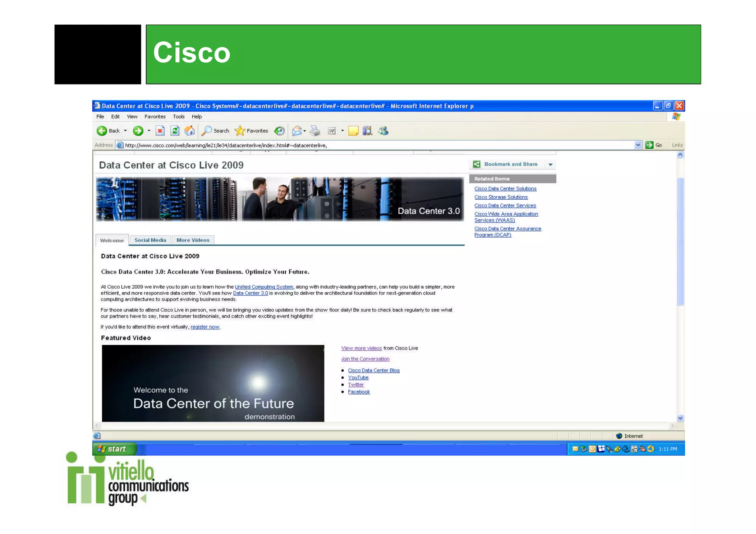The width and height of the screenshot is (756, 534).
Task: Click page icon in address bar
Action: pos(120,145)
